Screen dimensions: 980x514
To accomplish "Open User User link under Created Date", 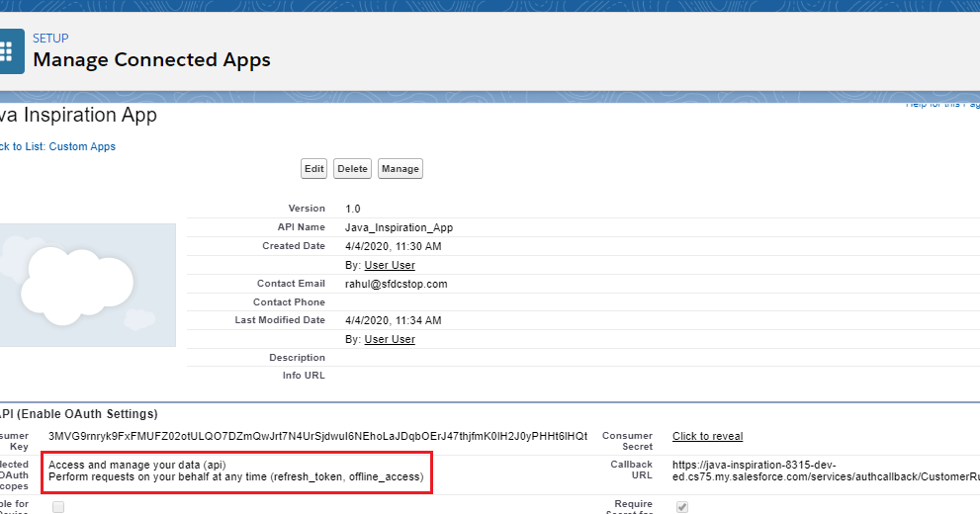I will [x=390, y=265].
